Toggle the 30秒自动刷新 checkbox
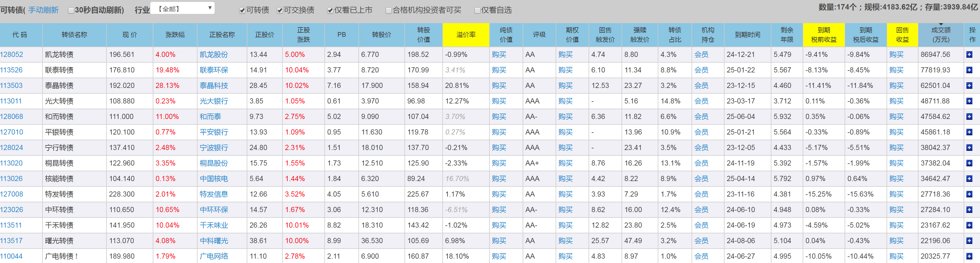 [x=71, y=10]
